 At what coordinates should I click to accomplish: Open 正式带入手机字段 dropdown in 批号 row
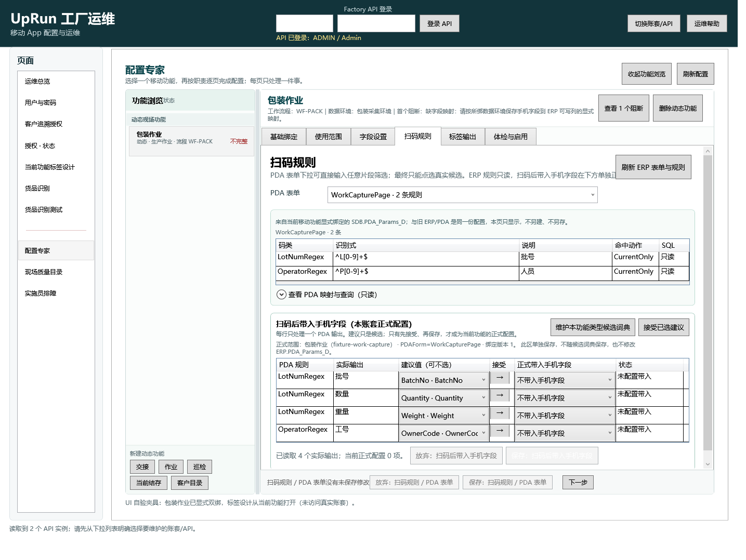click(x=565, y=380)
